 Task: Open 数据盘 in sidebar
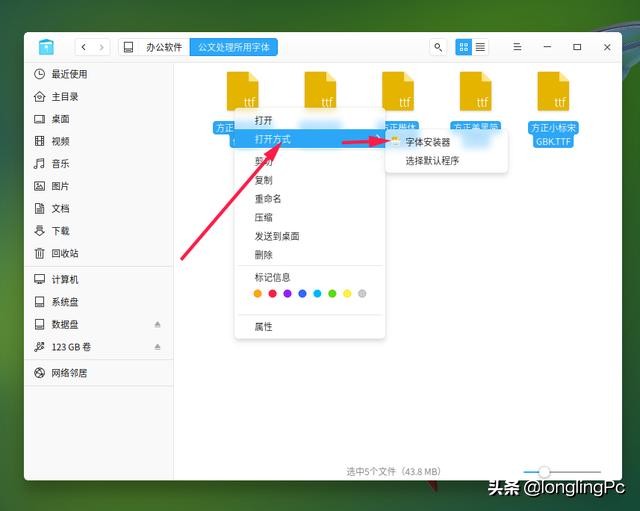pos(99,324)
